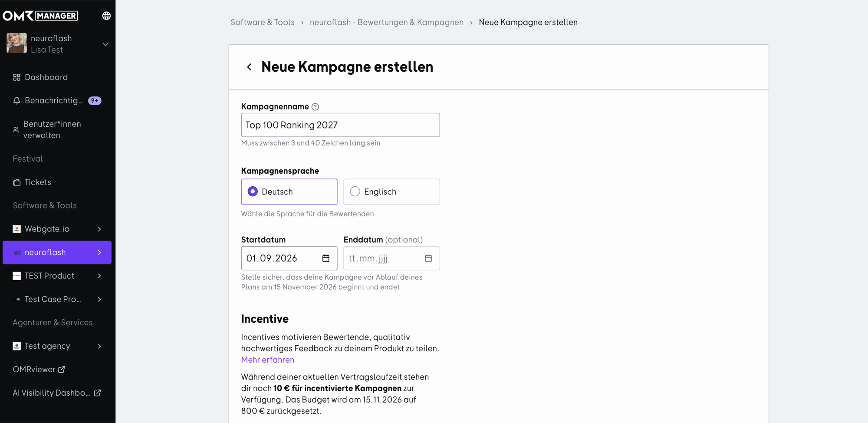Click the Kampagnenname help icon
The image size is (868, 423).
(x=316, y=107)
